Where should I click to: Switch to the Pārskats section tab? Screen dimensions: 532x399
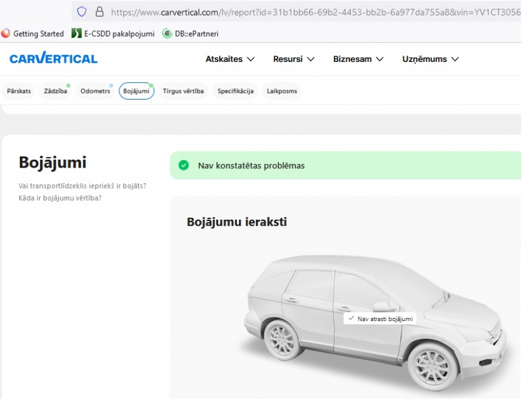pyautogui.click(x=19, y=91)
